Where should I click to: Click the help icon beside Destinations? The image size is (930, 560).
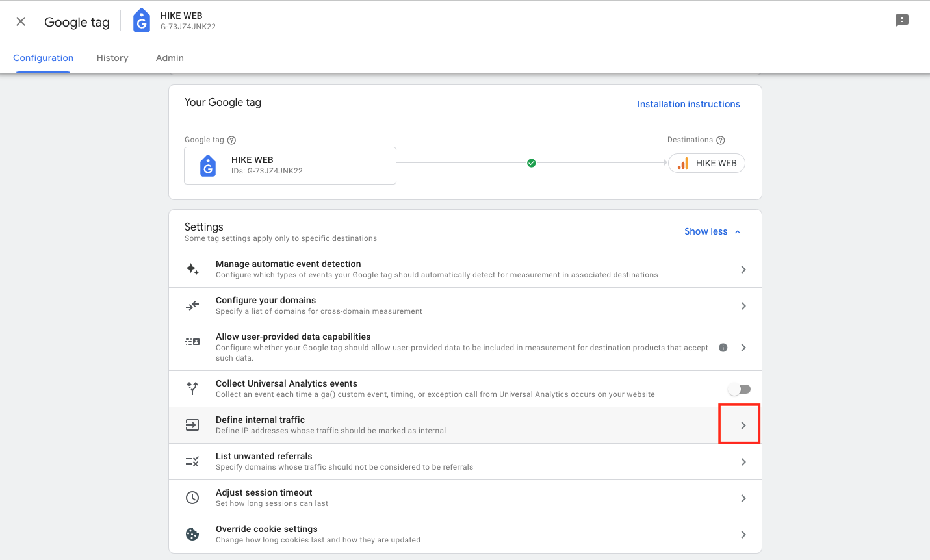pos(720,140)
